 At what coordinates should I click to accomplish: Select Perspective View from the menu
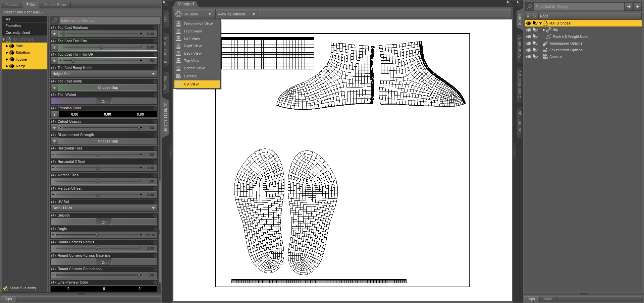point(197,24)
